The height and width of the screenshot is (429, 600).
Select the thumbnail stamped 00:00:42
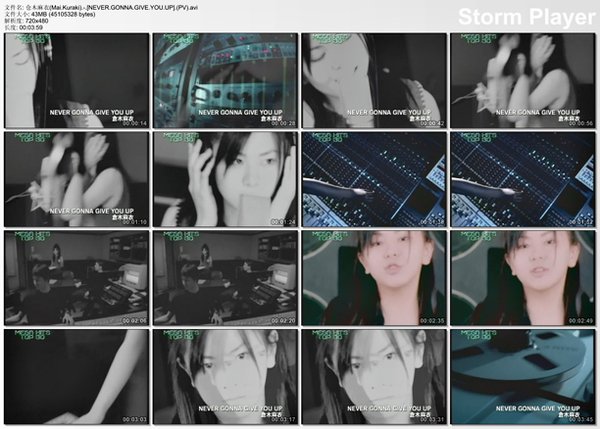pos(374,80)
